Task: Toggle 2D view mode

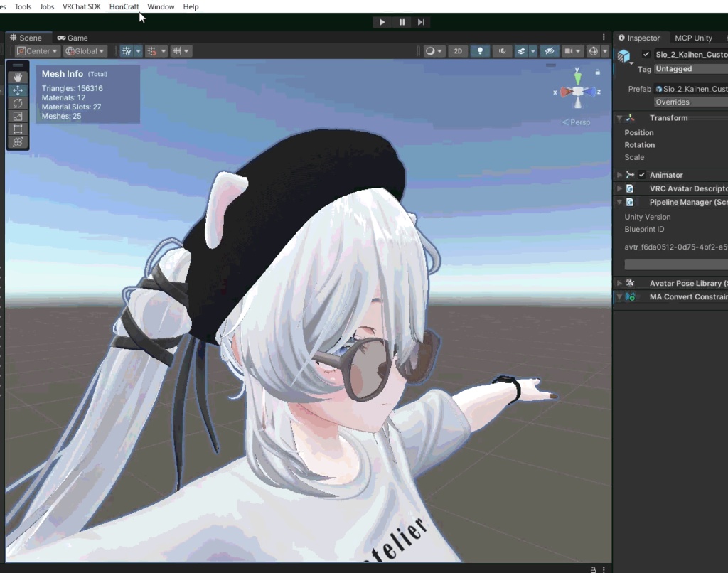Action: (x=458, y=51)
